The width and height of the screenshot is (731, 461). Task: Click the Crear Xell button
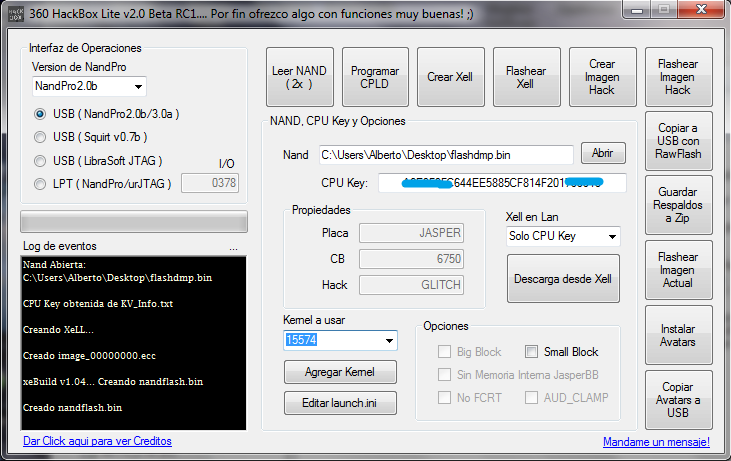coord(451,77)
